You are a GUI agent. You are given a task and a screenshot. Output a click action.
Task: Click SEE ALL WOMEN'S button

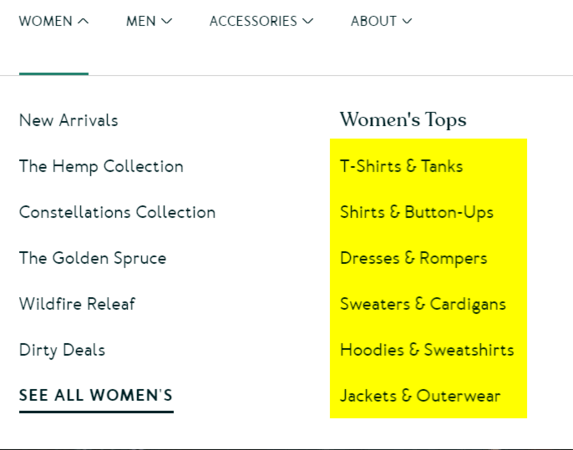[x=96, y=396]
